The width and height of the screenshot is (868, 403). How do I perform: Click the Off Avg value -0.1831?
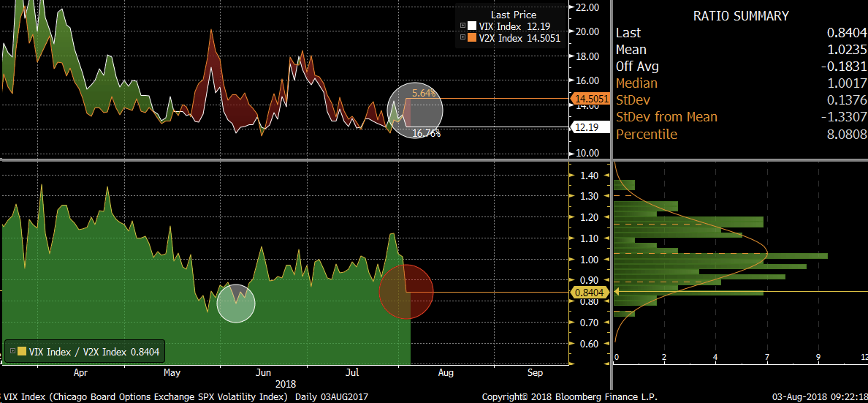(845, 67)
